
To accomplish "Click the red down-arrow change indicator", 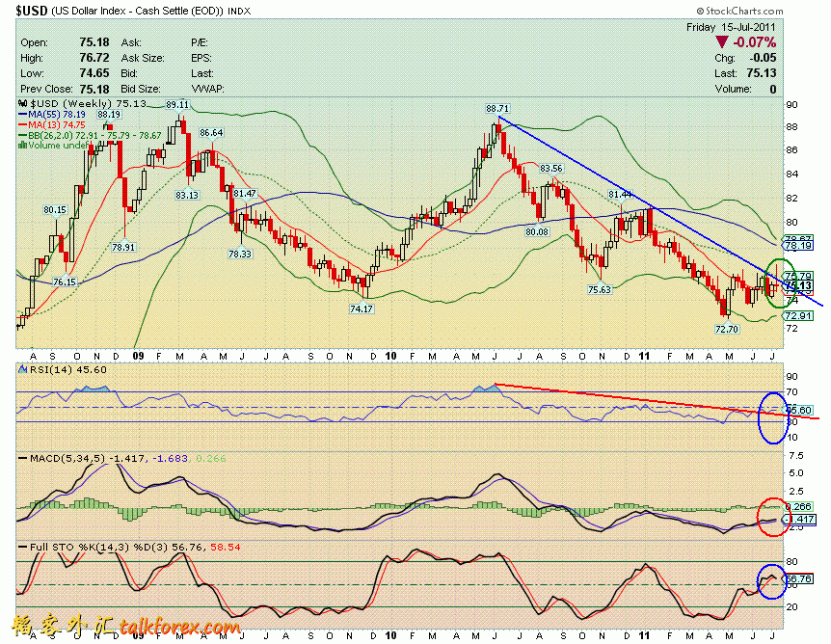I will coord(722,42).
